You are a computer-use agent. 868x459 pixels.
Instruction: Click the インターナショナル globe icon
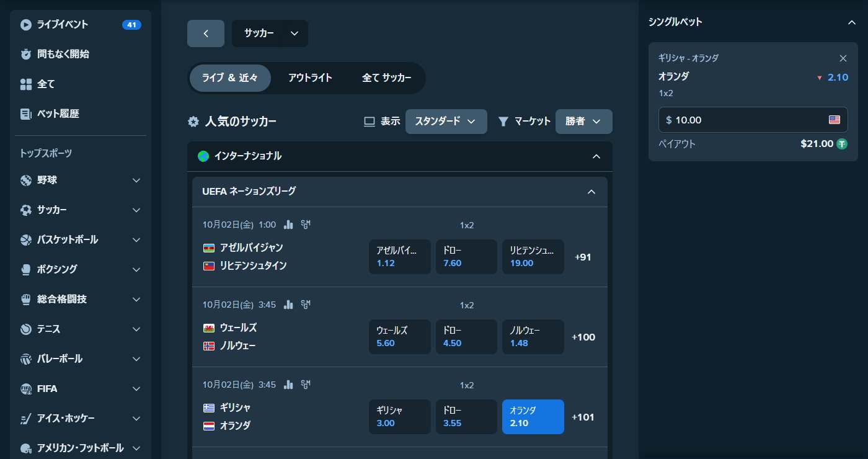[203, 156]
